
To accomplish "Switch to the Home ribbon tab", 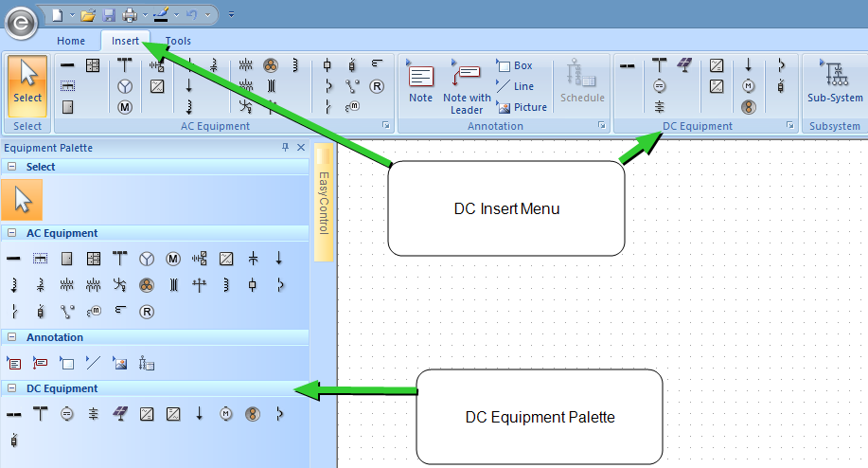I will pyautogui.click(x=71, y=41).
